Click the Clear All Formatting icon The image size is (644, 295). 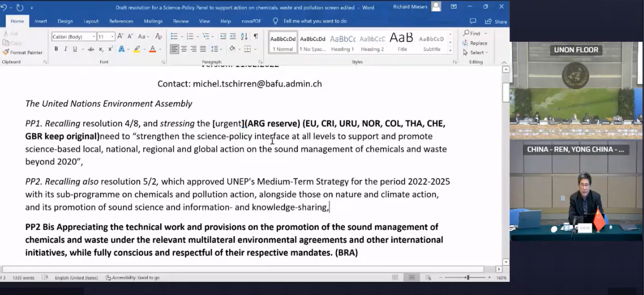tap(158, 37)
